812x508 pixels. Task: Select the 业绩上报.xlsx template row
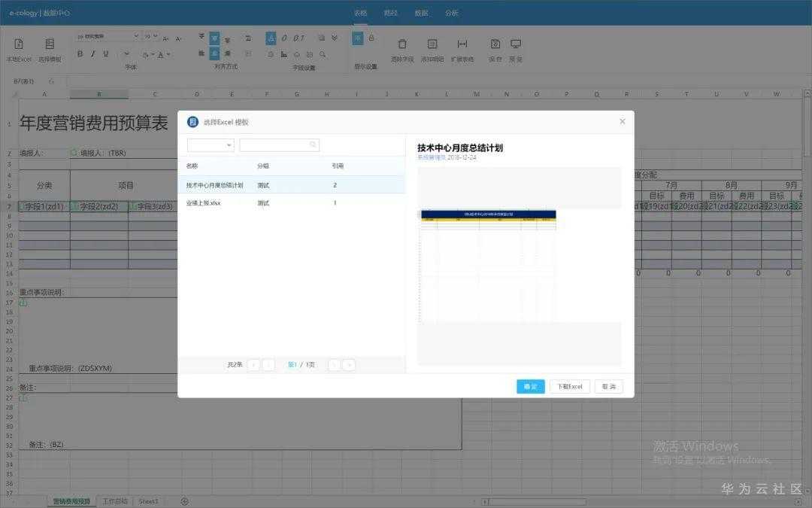(292, 202)
